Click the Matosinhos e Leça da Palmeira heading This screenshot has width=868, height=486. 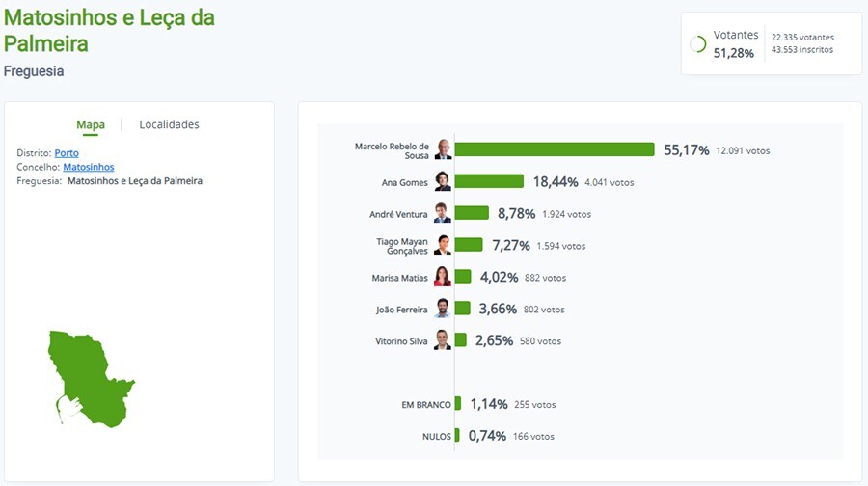coord(109,31)
